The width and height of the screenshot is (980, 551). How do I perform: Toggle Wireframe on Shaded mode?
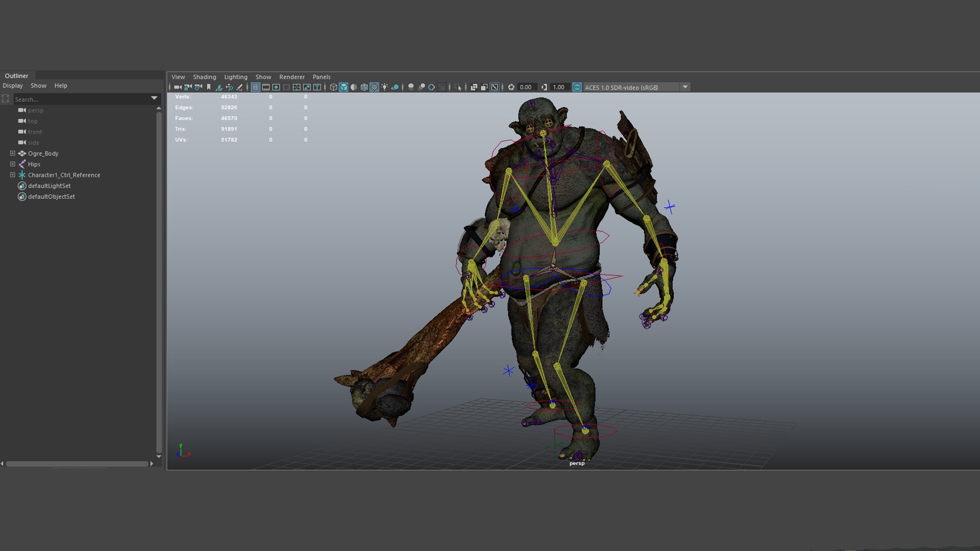[x=364, y=87]
